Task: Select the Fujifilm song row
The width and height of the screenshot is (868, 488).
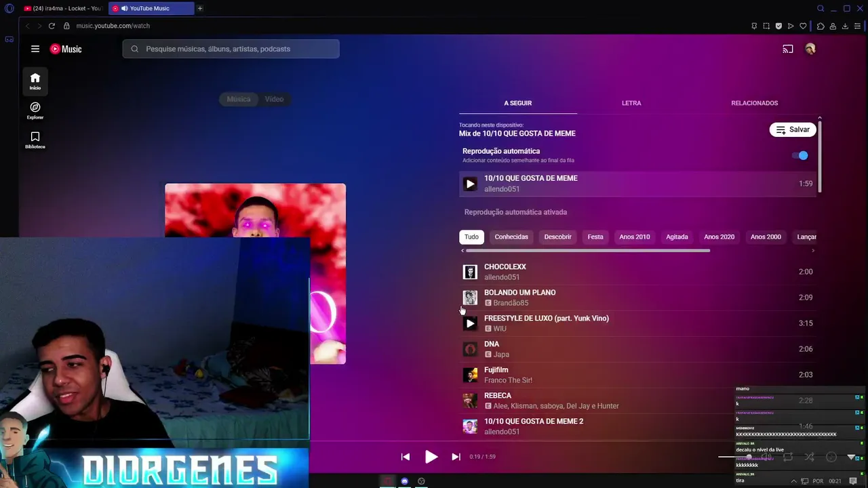Action: pos(637,375)
